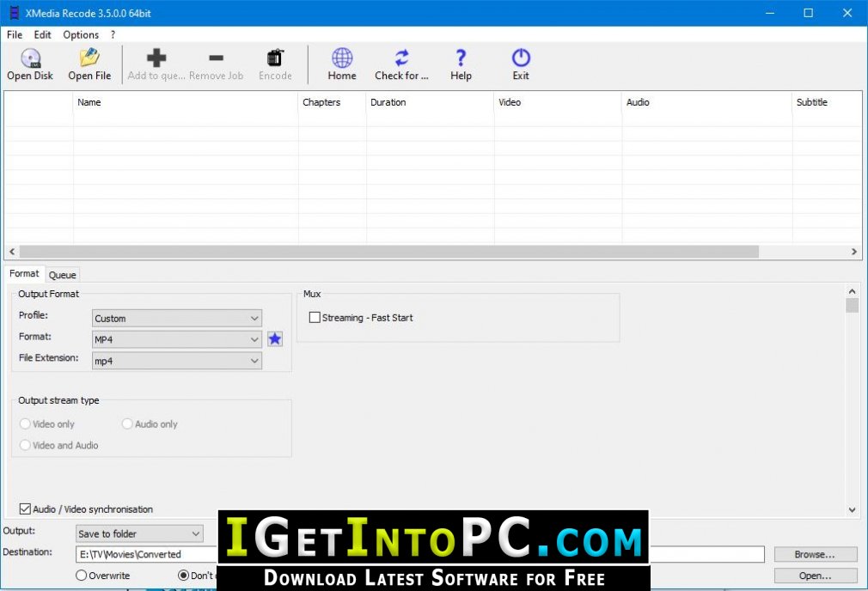This screenshot has width=868, height=591.
Task: Sort file list by Chapters column
Action: 332,102
